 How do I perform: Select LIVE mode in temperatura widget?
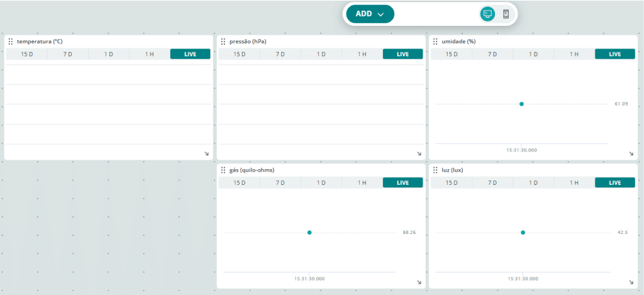pos(190,54)
